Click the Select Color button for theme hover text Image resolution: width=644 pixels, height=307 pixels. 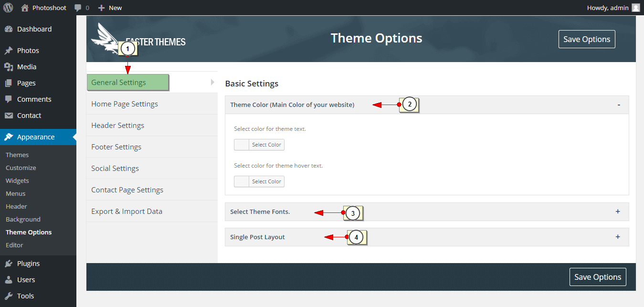tap(266, 181)
